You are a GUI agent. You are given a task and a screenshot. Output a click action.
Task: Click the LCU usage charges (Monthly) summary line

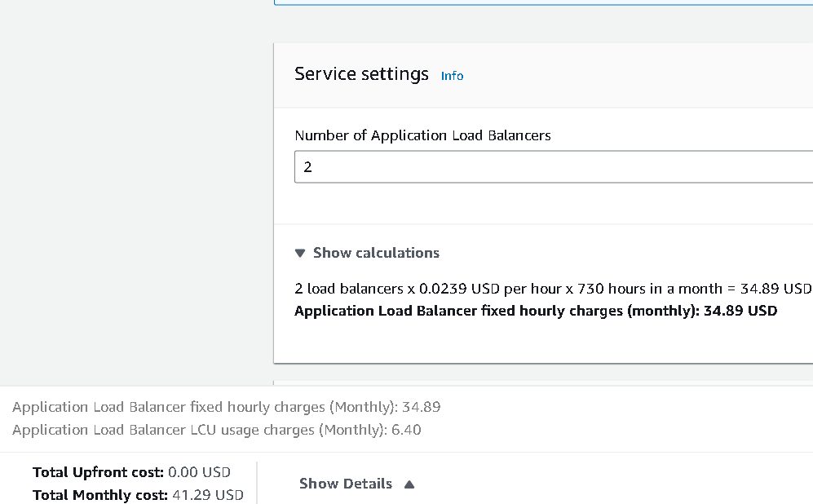point(216,430)
